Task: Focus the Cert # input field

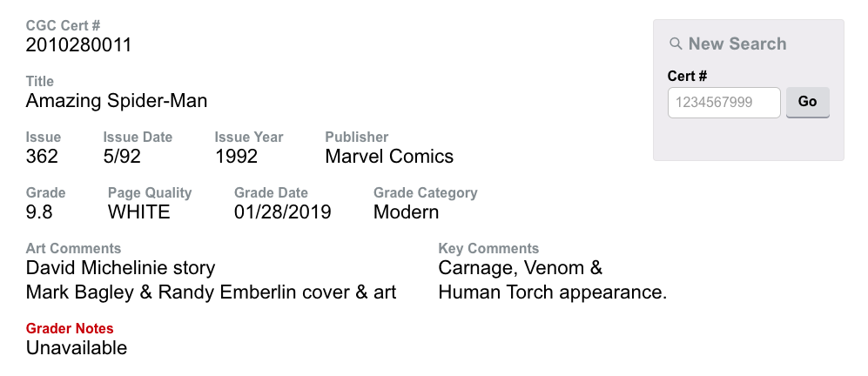Action: pyautogui.click(x=723, y=103)
